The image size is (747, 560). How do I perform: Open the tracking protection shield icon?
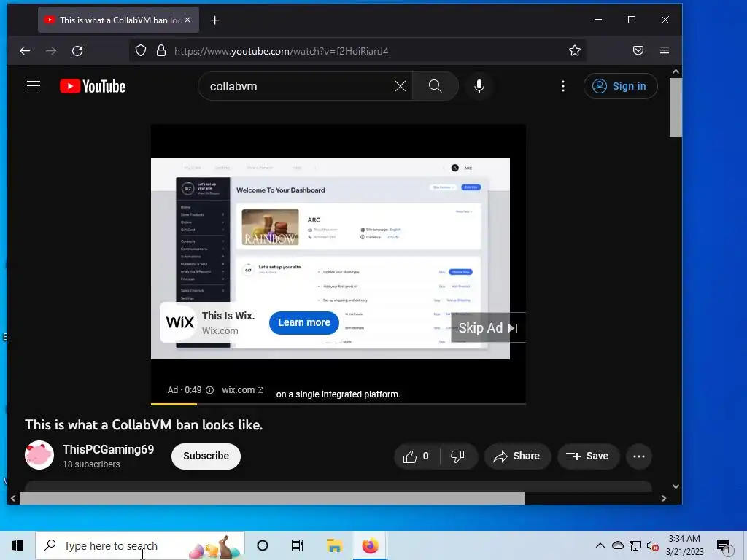click(141, 50)
